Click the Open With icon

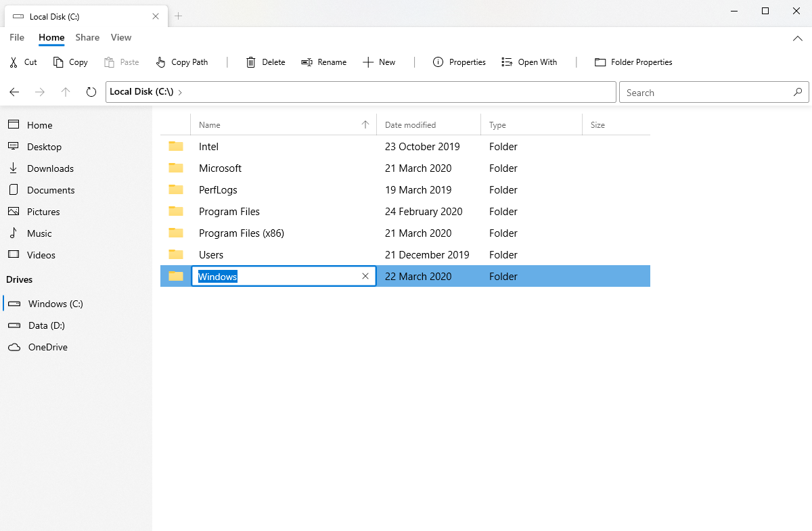click(x=506, y=62)
